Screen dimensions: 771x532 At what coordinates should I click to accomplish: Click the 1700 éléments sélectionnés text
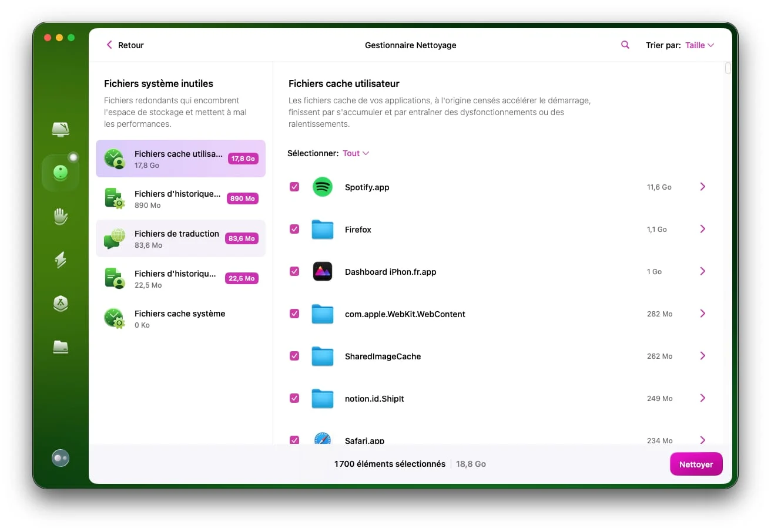tap(390, 464)
